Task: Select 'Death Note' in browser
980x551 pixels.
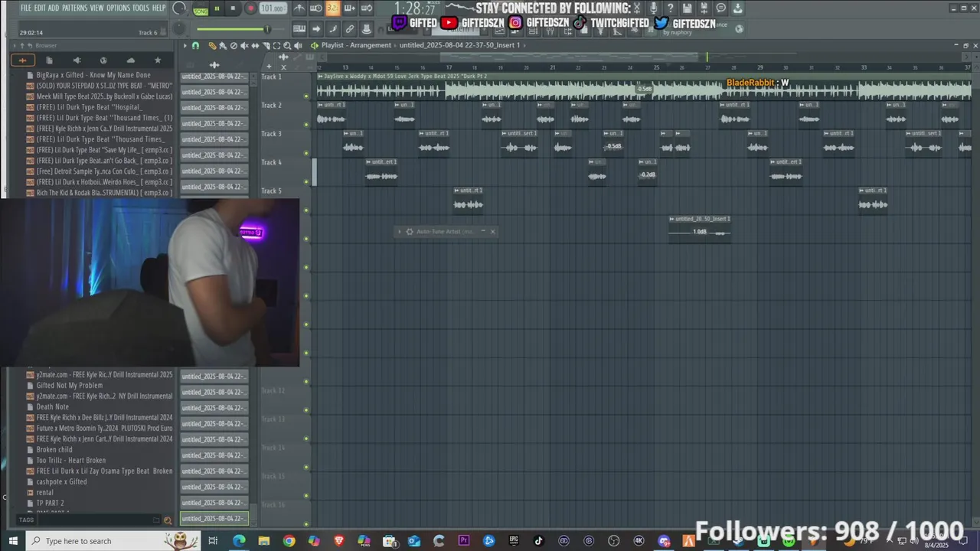Action: click(53, 407)
